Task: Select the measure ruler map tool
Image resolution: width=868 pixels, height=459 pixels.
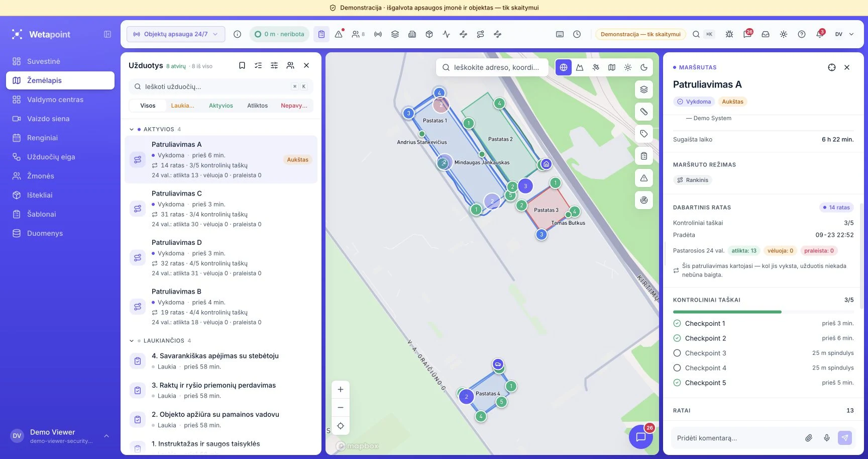Action: point(644,112)
